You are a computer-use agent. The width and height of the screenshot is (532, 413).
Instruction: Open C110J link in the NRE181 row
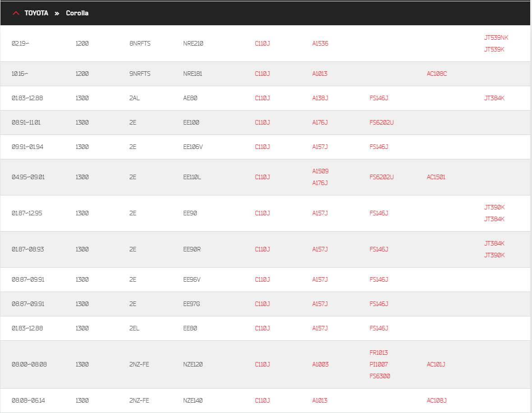pos(262,74)
